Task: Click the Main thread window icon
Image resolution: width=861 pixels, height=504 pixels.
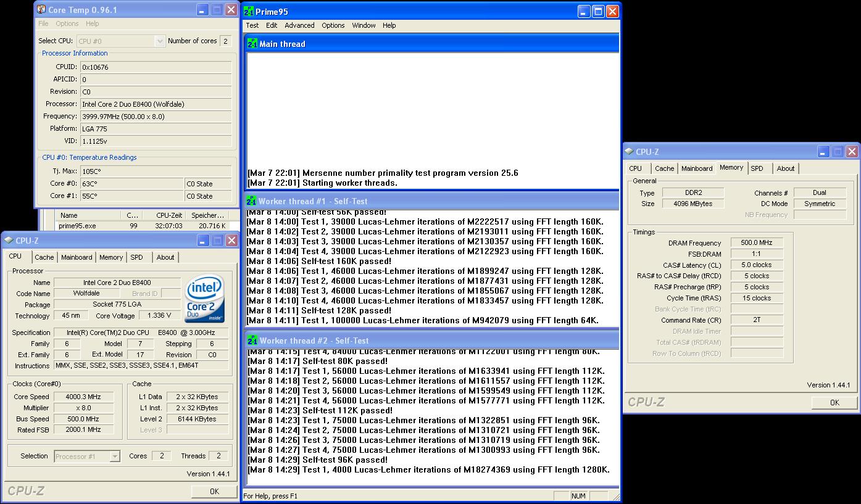Action: [252, 44]
